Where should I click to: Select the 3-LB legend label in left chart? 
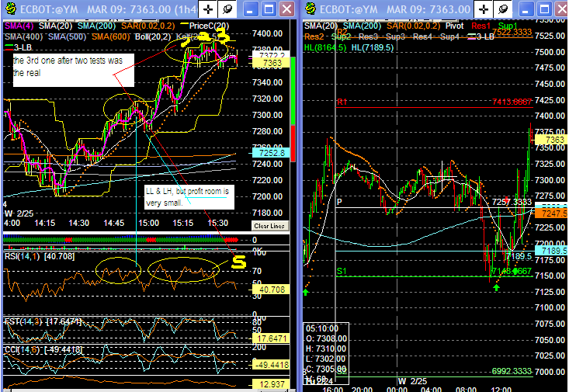click(x=23, y=47)
